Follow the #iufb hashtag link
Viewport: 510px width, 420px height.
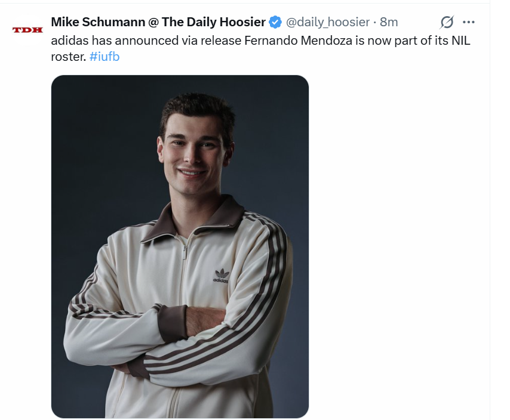pos(105,57)
